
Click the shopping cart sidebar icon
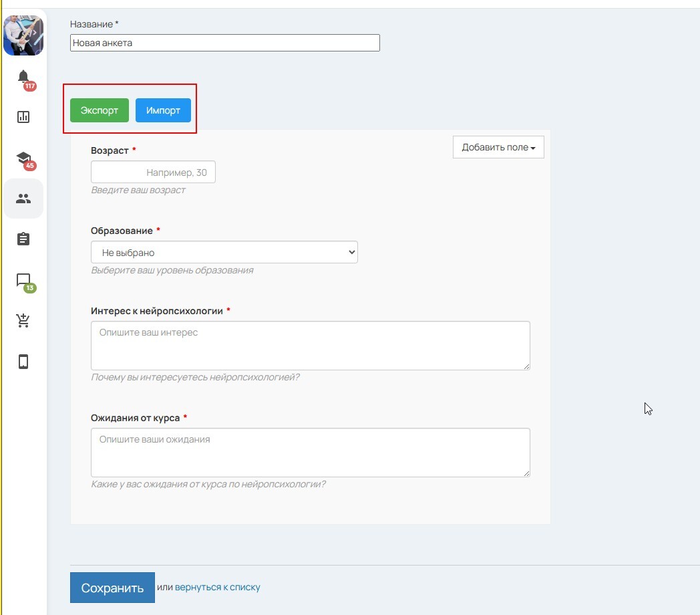23,321
